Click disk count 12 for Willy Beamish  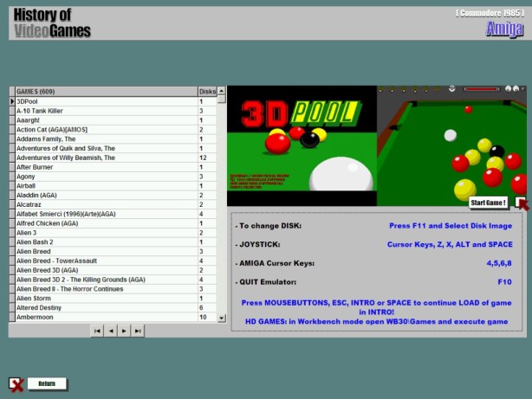[x=207, y=158]
